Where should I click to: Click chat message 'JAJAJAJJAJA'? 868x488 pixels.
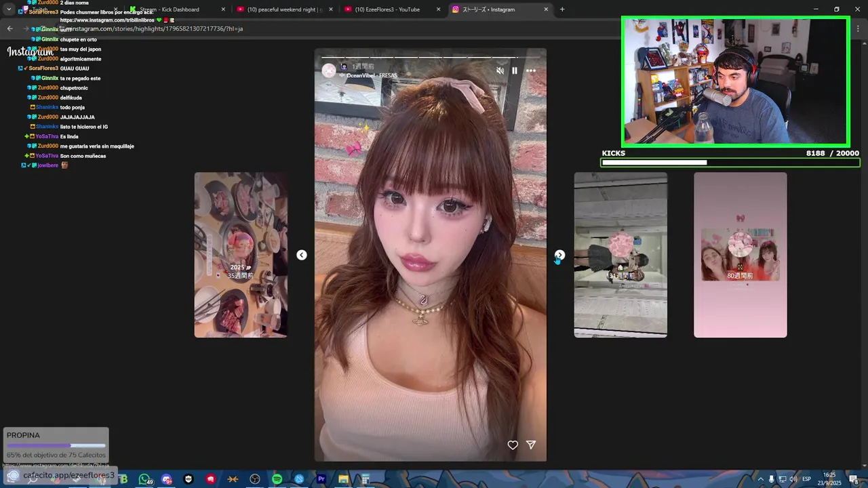pyautogui.click(x=77, y=117)
